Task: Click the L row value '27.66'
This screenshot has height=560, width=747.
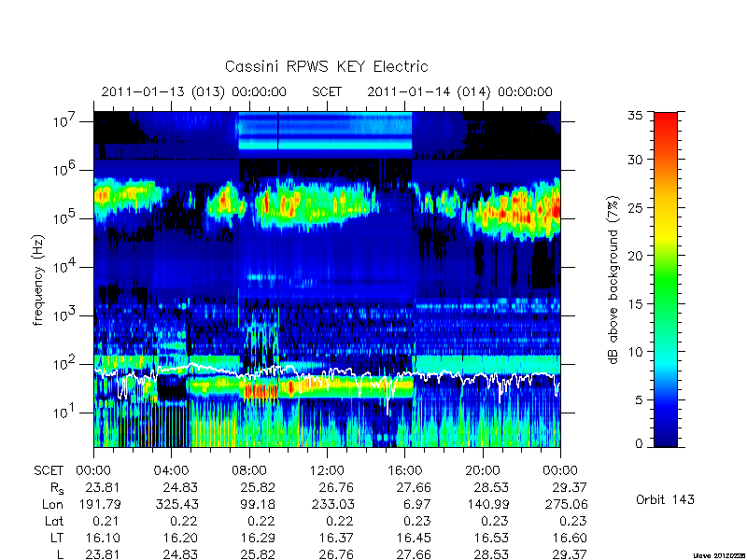Action: click(x=414, y=554)
